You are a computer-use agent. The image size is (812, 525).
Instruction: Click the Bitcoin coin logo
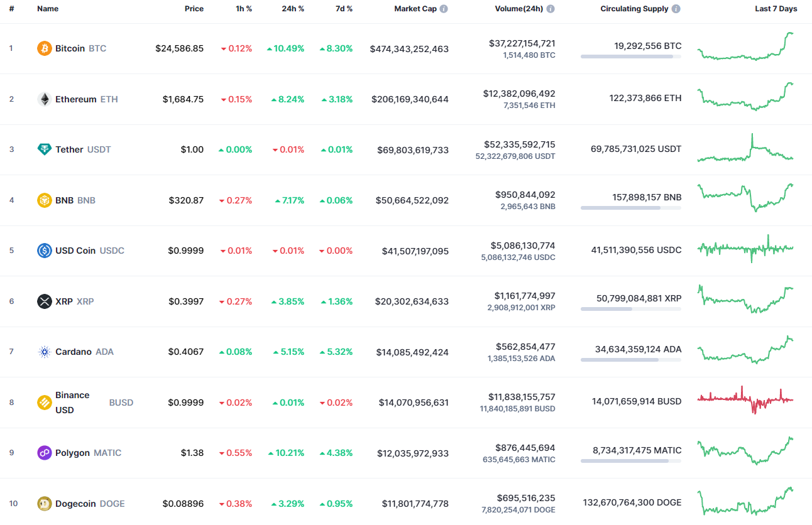pos(43,48)
